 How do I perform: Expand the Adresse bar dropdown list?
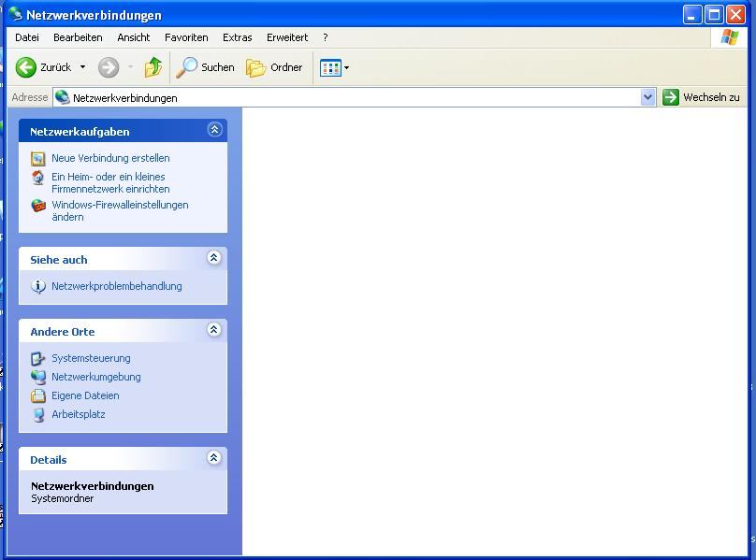pyautogui.click(x=648, y=97)
